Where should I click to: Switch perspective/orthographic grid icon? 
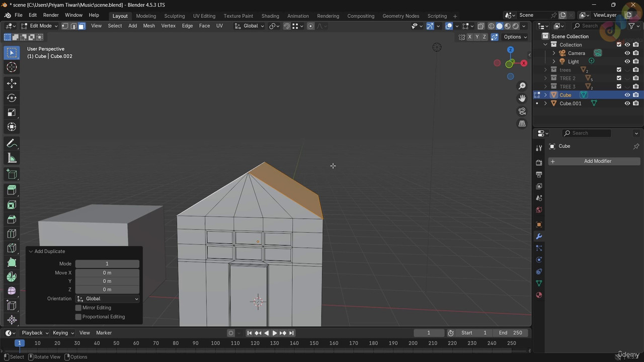point(522,124)
